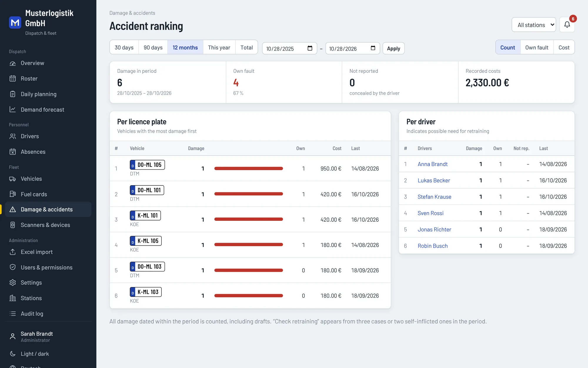Open the notifications bell

click(567, 25)
